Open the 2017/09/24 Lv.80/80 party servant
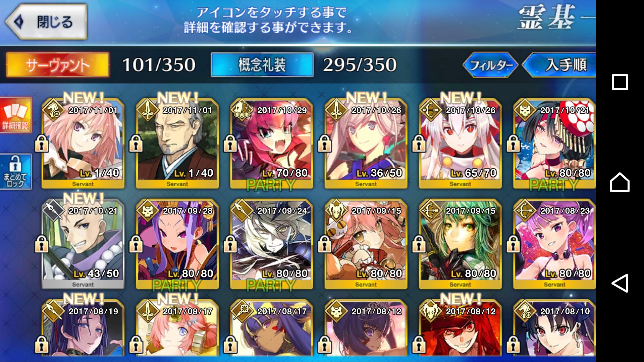The image size is (644, 362). click(x=272, y=244)
